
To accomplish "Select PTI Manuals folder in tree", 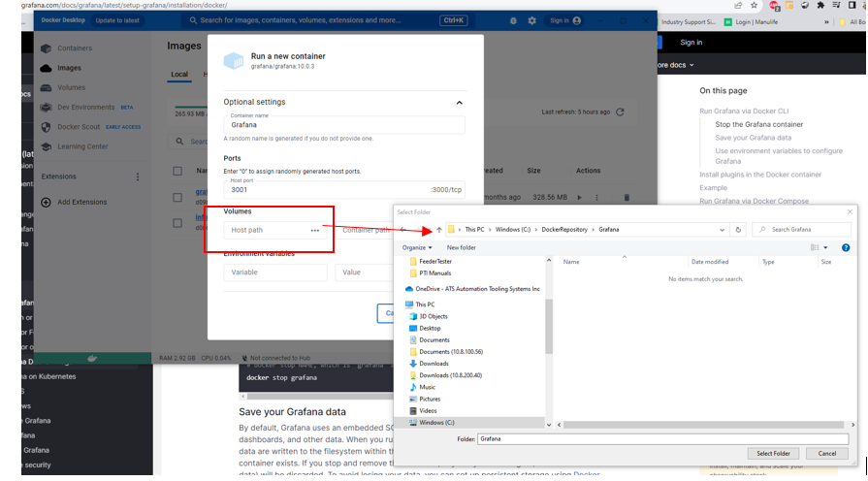I will click(x=431, y=273).
